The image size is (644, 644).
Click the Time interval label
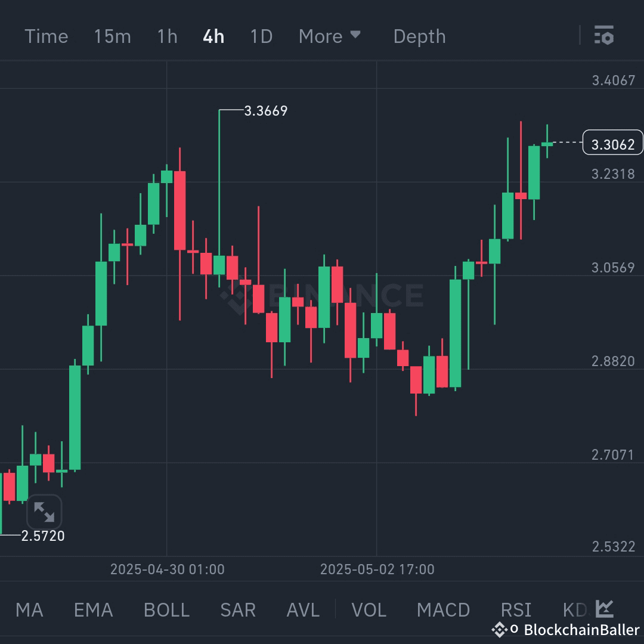coord(46,36)
